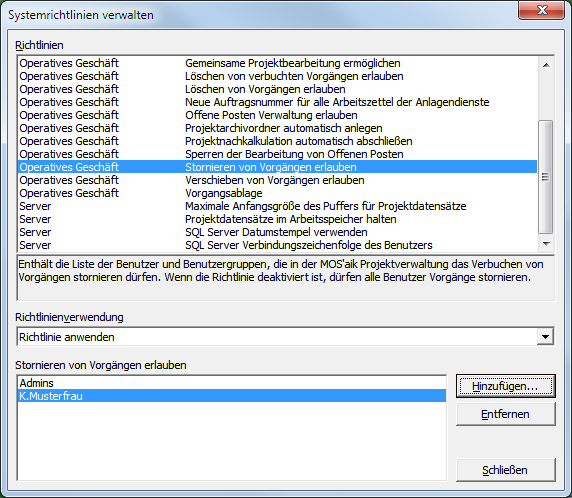Select SQL Server Datumstempel verwenden policy

[277, 232]
